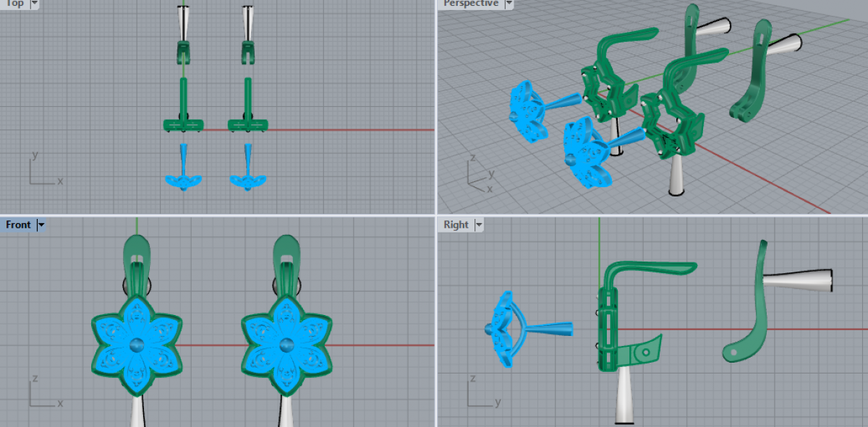868x427 pixels.
Task: Select left blue flower in Front viewport
Action: pos(137,345)
